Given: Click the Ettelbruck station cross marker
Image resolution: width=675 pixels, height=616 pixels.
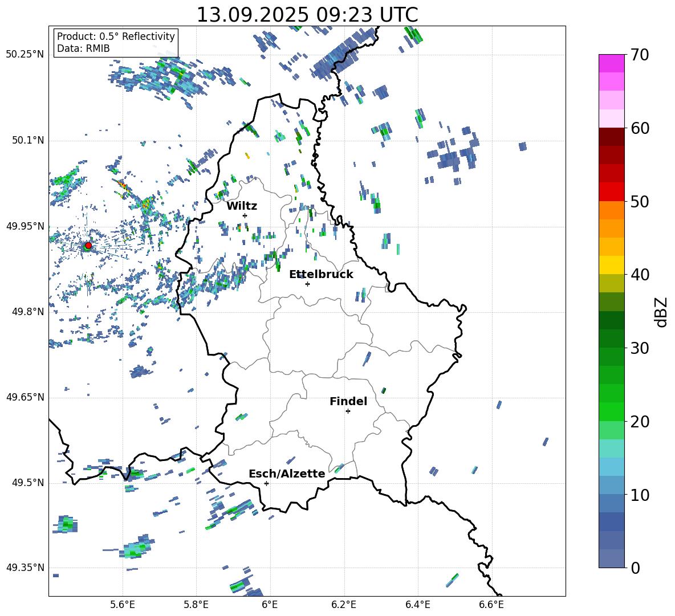Looking at the screenshot, I should pos(307,284).
